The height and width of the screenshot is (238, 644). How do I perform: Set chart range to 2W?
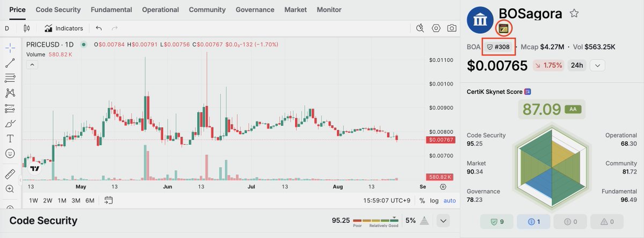[48, 200]
